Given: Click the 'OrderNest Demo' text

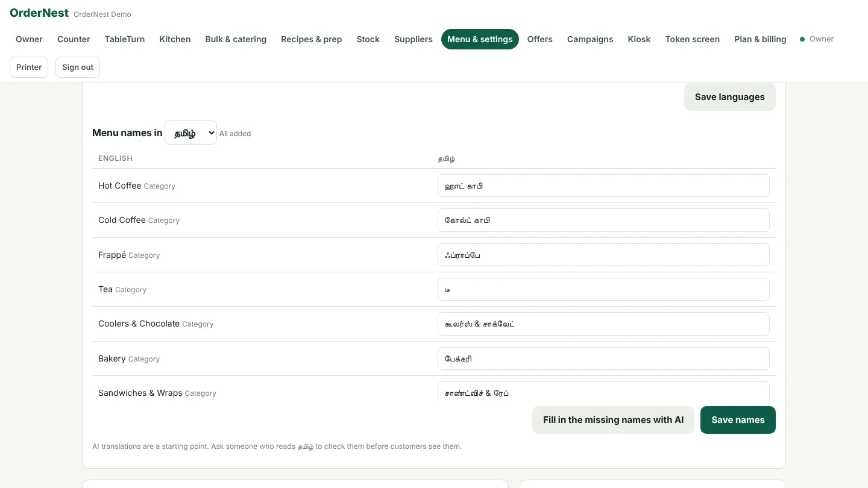Looking at the screenshot, I should 102,14.
